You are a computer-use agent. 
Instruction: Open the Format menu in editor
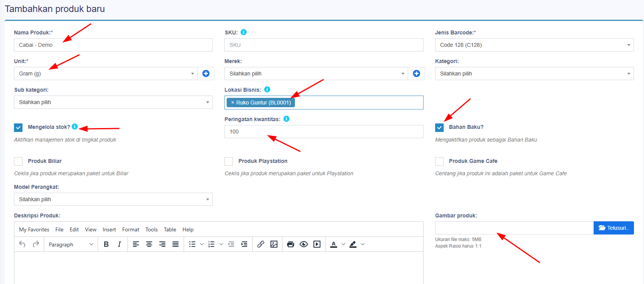pos(131,229)
